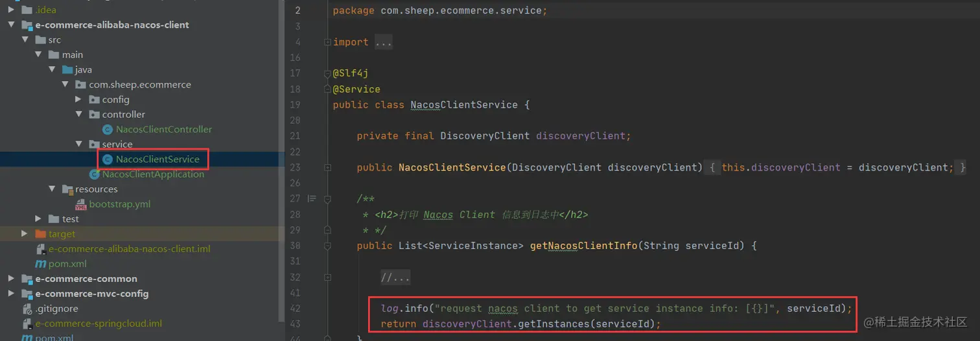Click the main folder icon
The width and height of the screenshot is (980, 341).
[x=54, y=54]
